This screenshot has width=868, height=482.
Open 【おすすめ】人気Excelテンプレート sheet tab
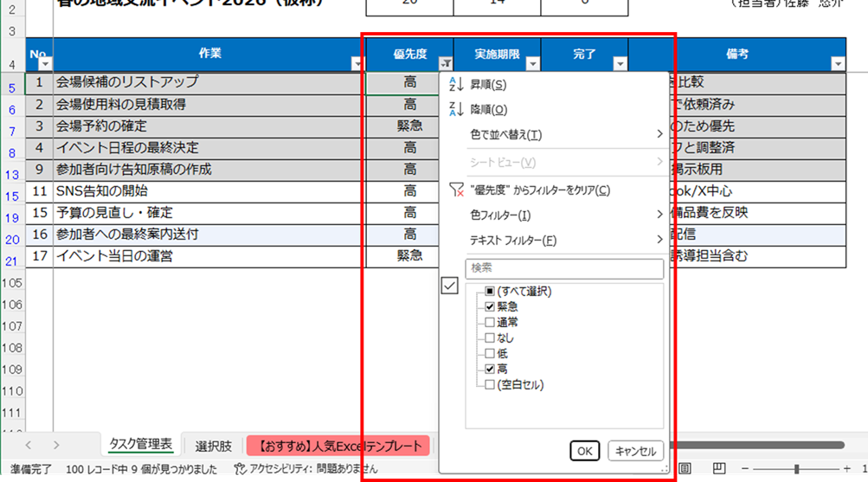(338, 446)
